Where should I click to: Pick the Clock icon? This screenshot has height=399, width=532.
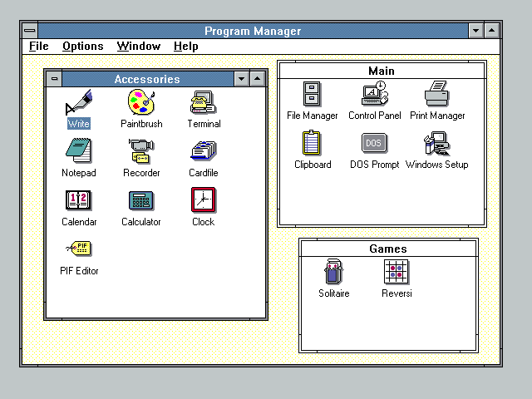pos(203,199)
